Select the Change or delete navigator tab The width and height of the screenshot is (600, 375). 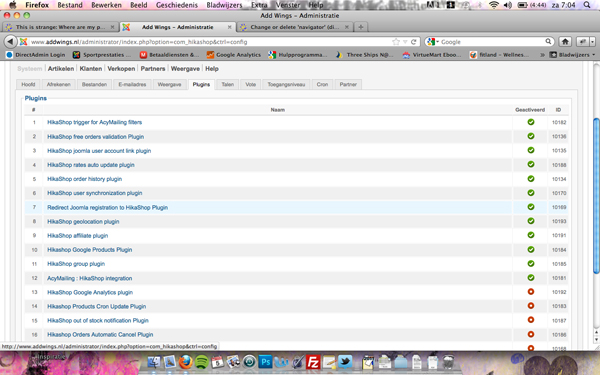(x=294, y=27)
